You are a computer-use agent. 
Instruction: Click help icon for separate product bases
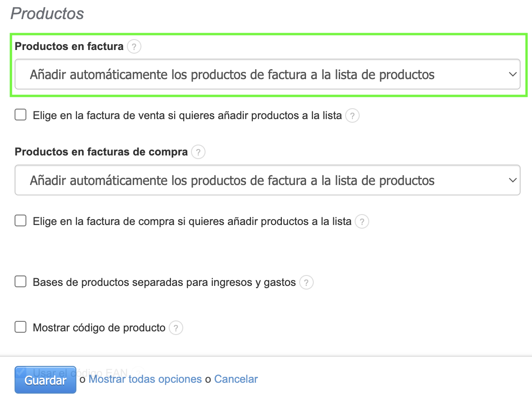click(x=306, y=283)
